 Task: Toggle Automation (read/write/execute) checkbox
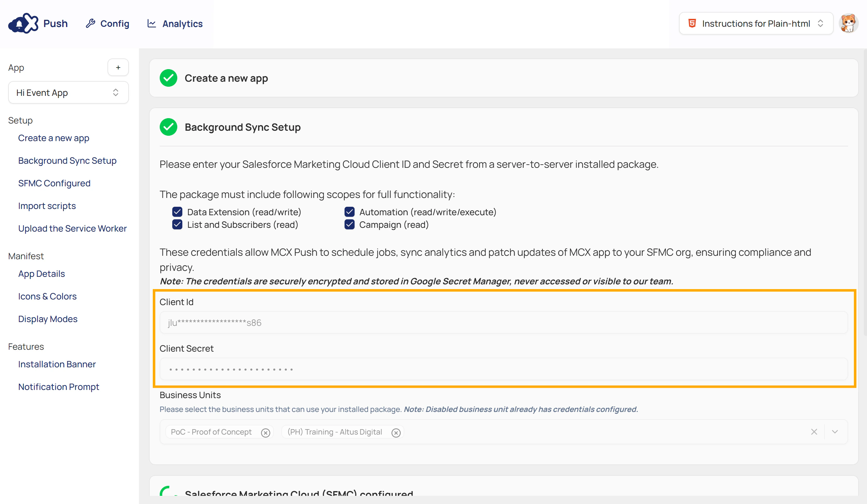click(x=349, y=212)
